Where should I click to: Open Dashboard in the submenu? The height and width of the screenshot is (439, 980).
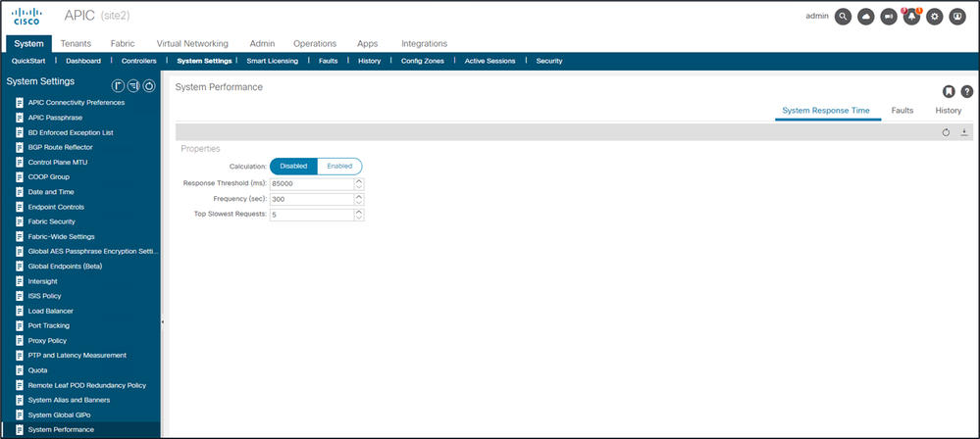click(x=83, y=61)
